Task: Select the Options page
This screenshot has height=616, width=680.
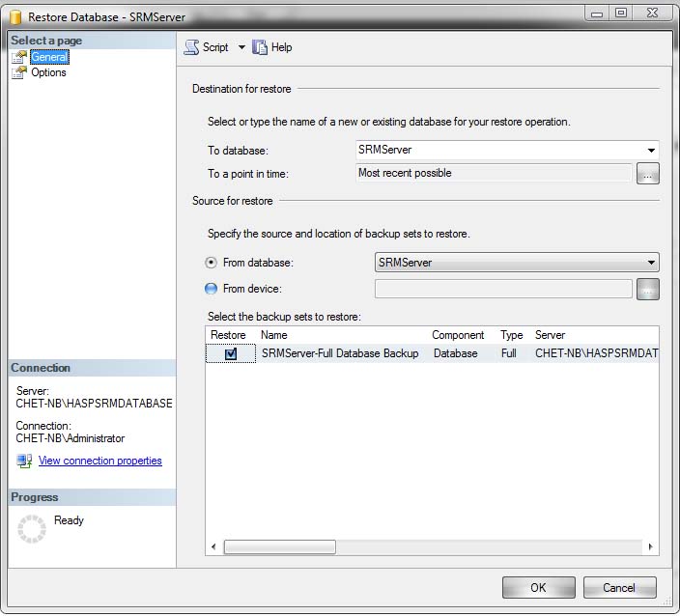Action: 48,72
